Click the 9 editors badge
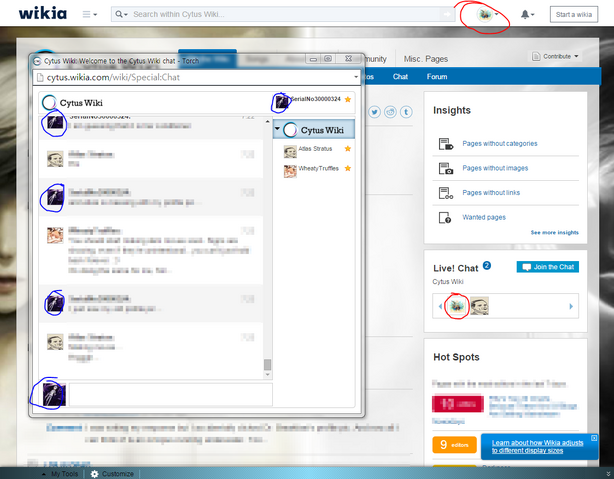Screen dimensions: 614x479 [x=454, y=445]
